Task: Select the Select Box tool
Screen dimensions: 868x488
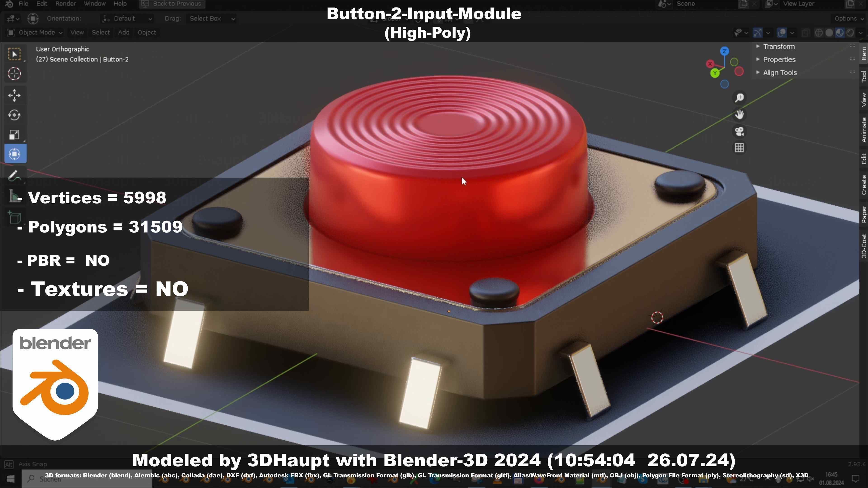Action: pos(14,54)
